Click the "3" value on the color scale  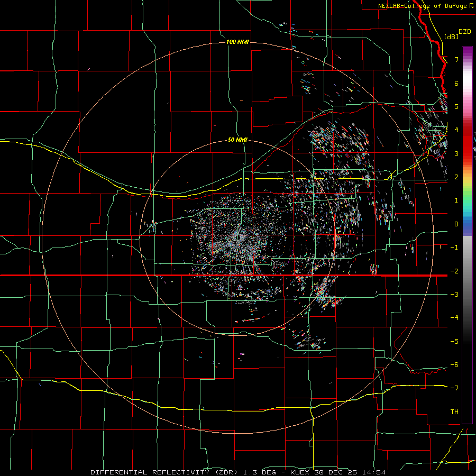(x=456, y=153)
